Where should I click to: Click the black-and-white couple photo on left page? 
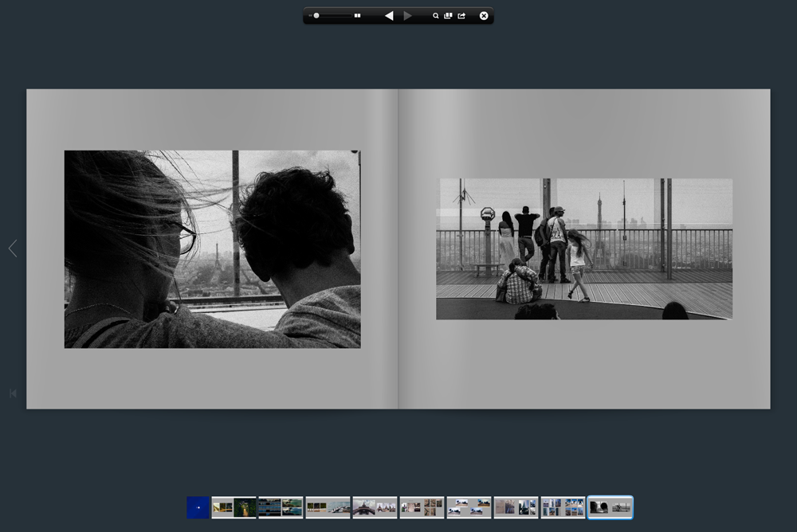(212, 249)
